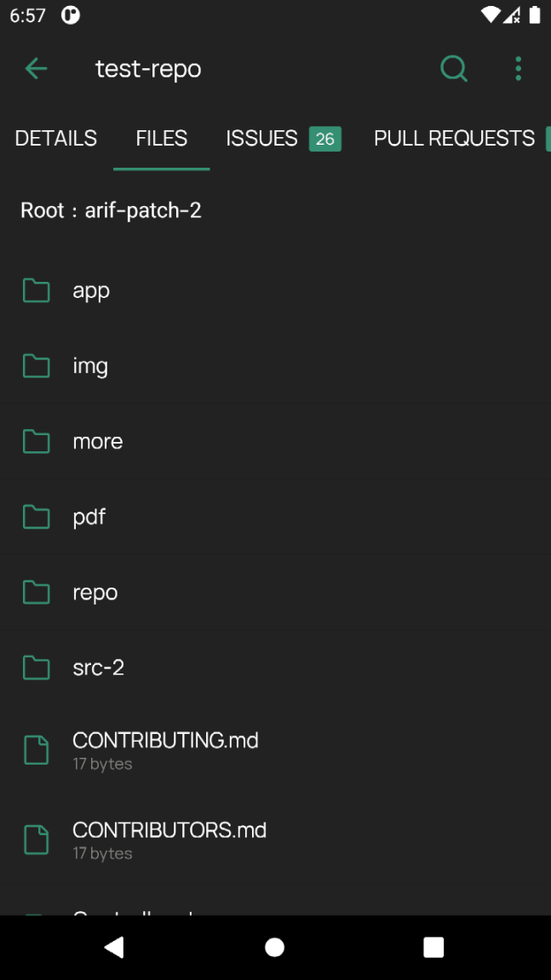
Task: Open the search icon in toolbar
Action: tap(454, 69)
